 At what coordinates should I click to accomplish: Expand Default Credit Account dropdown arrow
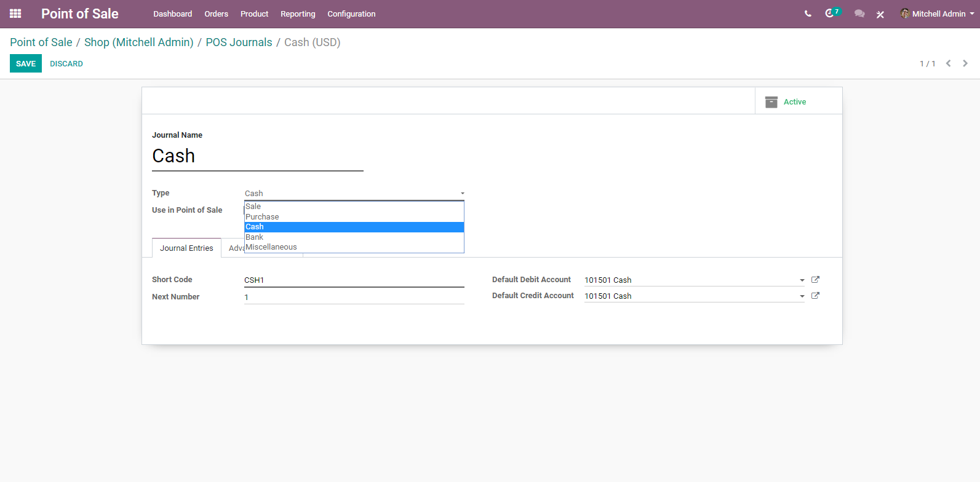tap(802, 296)
